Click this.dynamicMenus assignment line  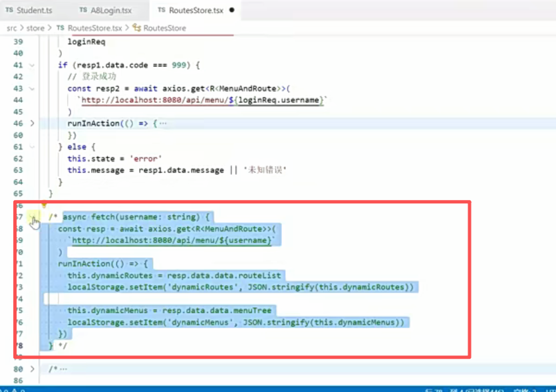170,310
